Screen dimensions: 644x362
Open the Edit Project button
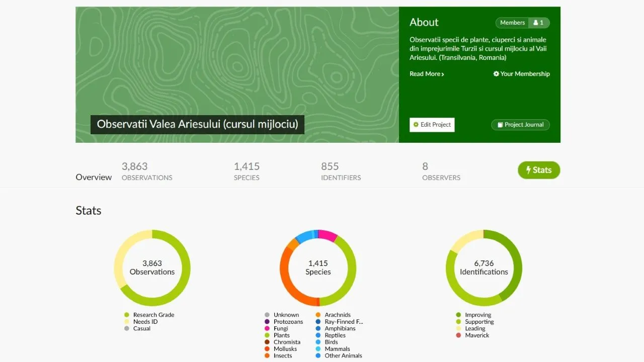click(432, 125)
